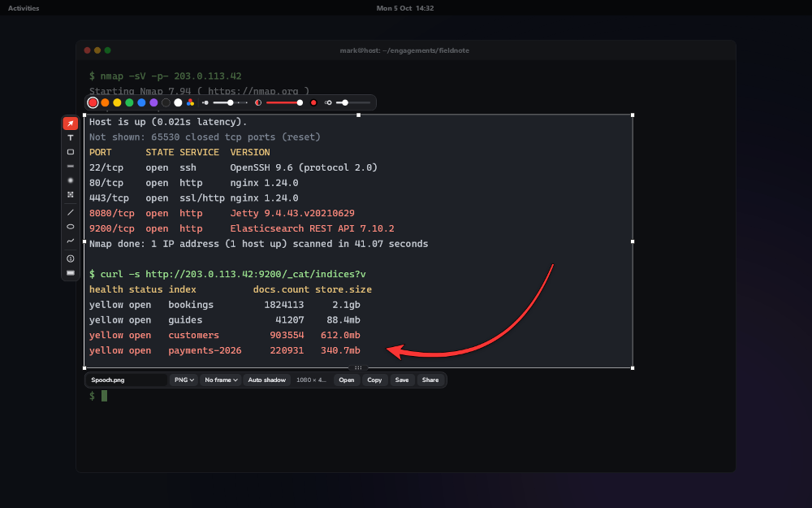Select the Text annotation tool
This screenshot has height=508, width=812.
[x=71, y=138]
